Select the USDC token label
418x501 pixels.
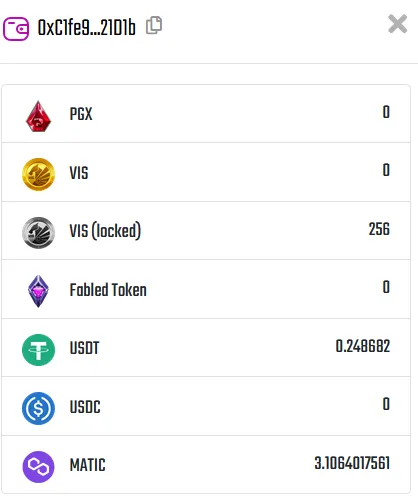[x=85, y=407]
